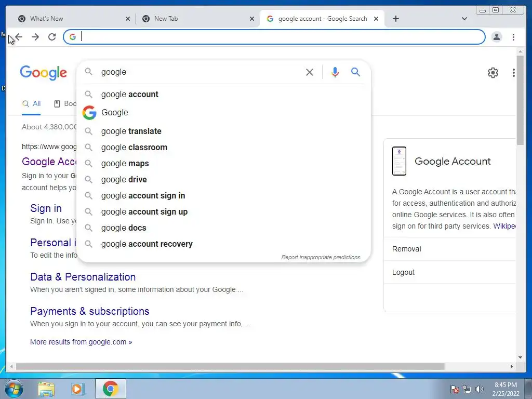This screenshot has height=399, width=532.
Task: Click the scroll up arrow
Action: pos(520,51)
